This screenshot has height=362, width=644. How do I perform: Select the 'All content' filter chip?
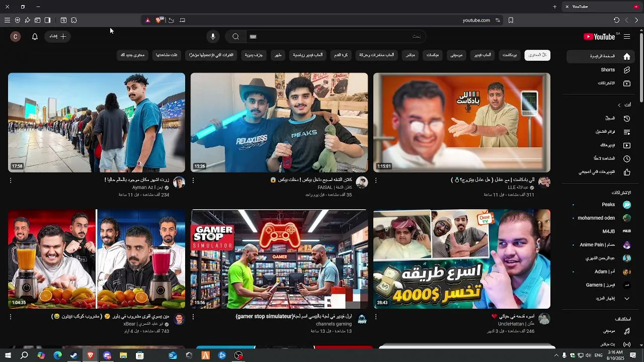[x=537, y=55]
